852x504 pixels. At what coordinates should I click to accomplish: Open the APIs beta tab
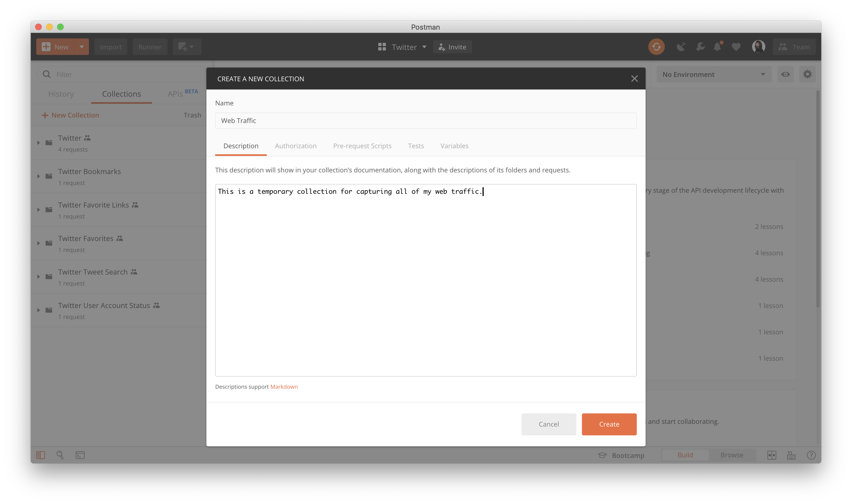[182, 93]
